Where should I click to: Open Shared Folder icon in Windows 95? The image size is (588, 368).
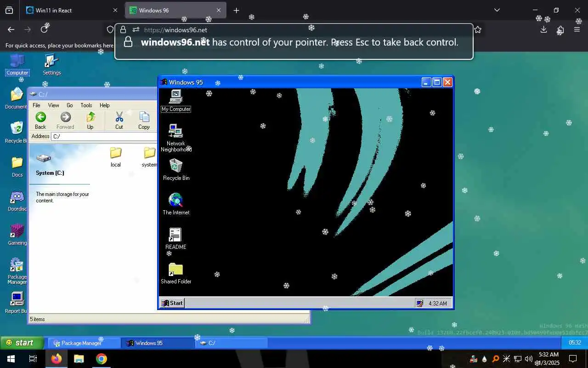(176, 273)
